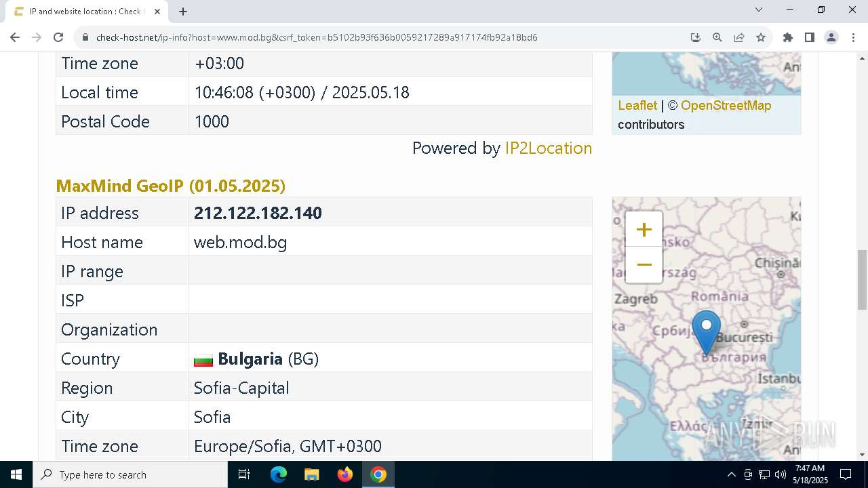868x488 pixels.
Task: Zoom in on the MaxMind map
Action: pyautogui.click(x=644, y=230)
